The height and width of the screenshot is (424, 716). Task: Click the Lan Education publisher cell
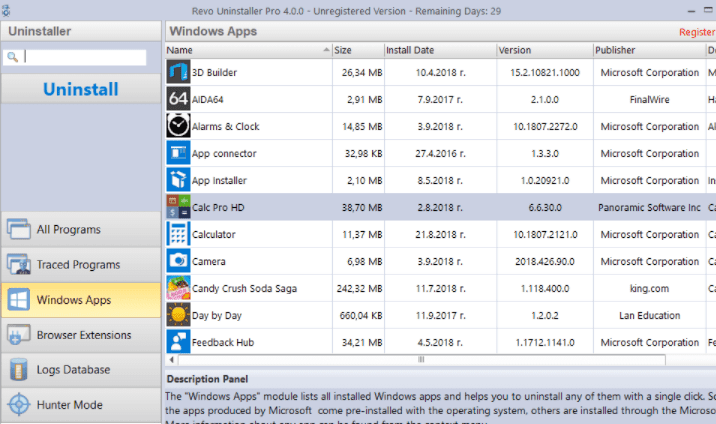click(649, 315)
